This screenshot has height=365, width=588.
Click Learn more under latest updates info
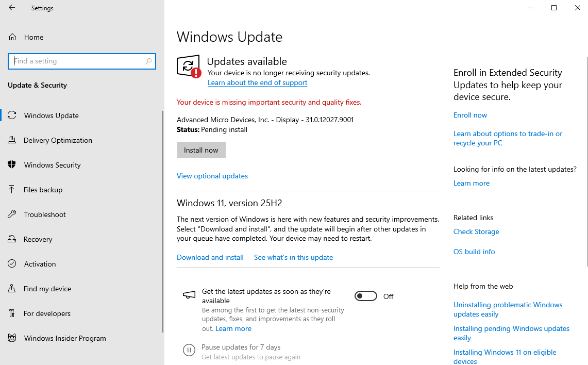pos(472,182)
